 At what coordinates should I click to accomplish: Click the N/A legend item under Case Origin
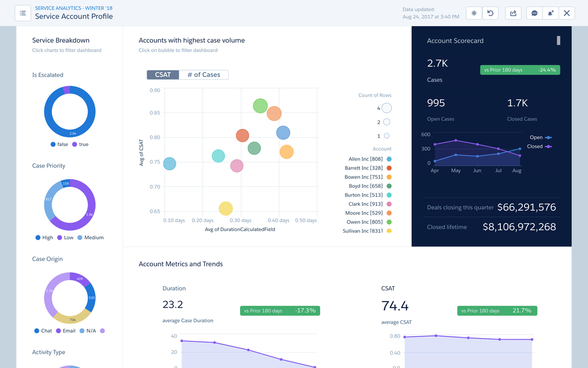tap(88, 331)
